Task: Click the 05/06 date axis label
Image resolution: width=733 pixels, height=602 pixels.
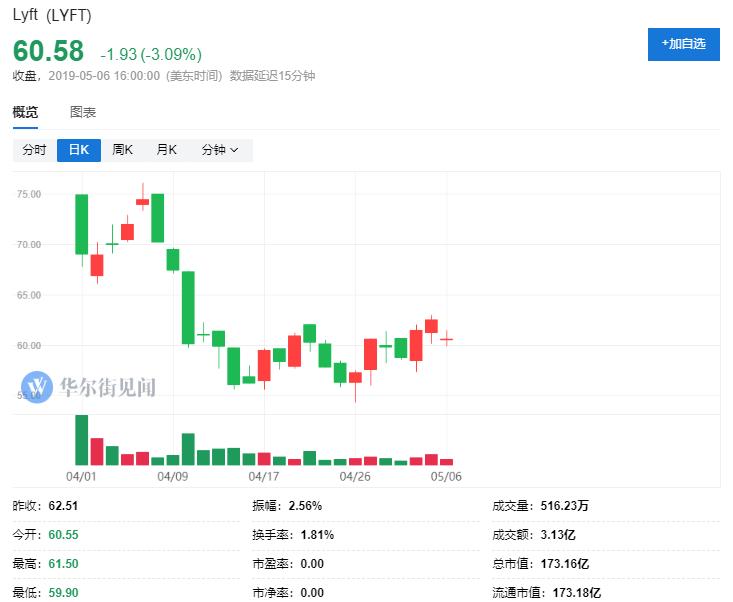Action: 446,476
